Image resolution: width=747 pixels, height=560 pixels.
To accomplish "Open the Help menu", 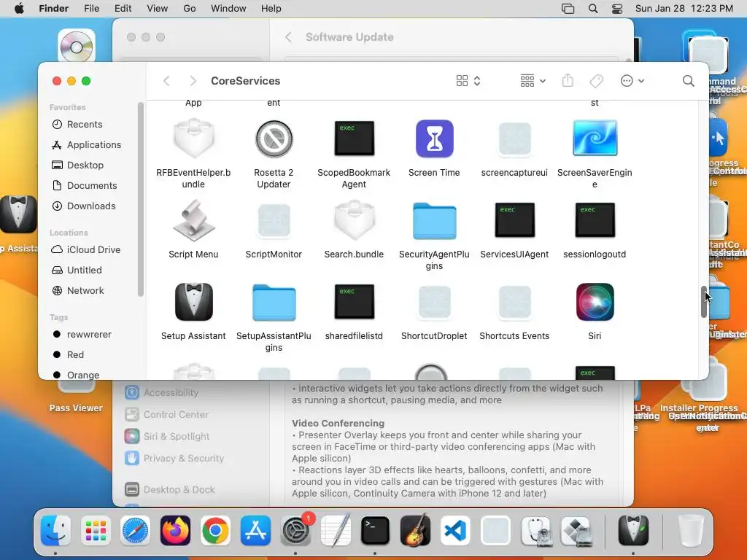I will (271, 9).
